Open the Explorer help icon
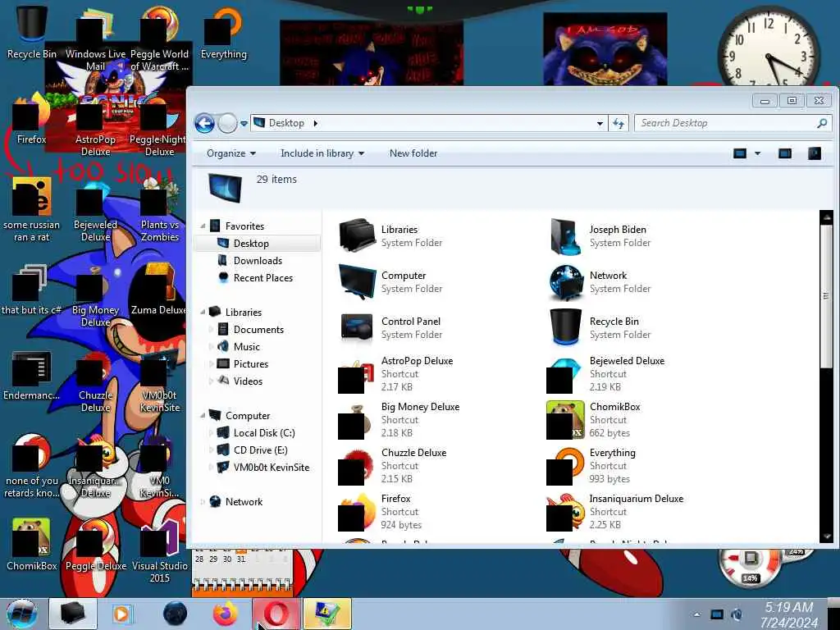The width and height of the screenshot is (840, 630). 815,153
